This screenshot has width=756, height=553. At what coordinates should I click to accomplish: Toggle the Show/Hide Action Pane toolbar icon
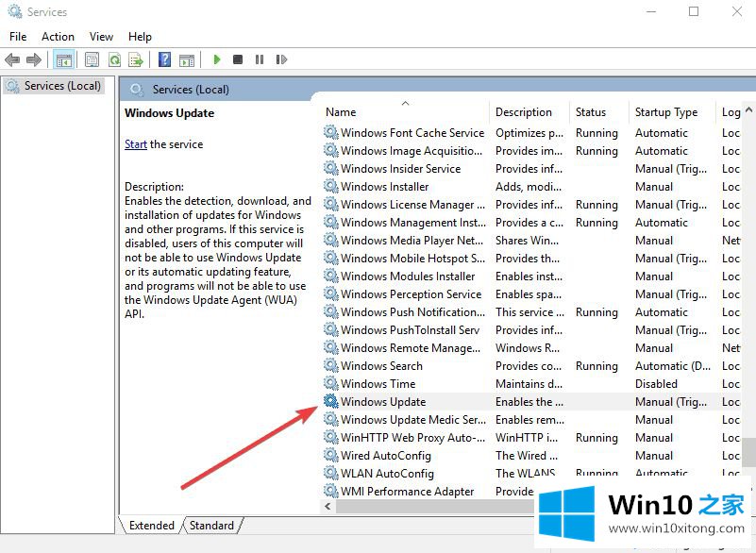click(x=187, y=59)
